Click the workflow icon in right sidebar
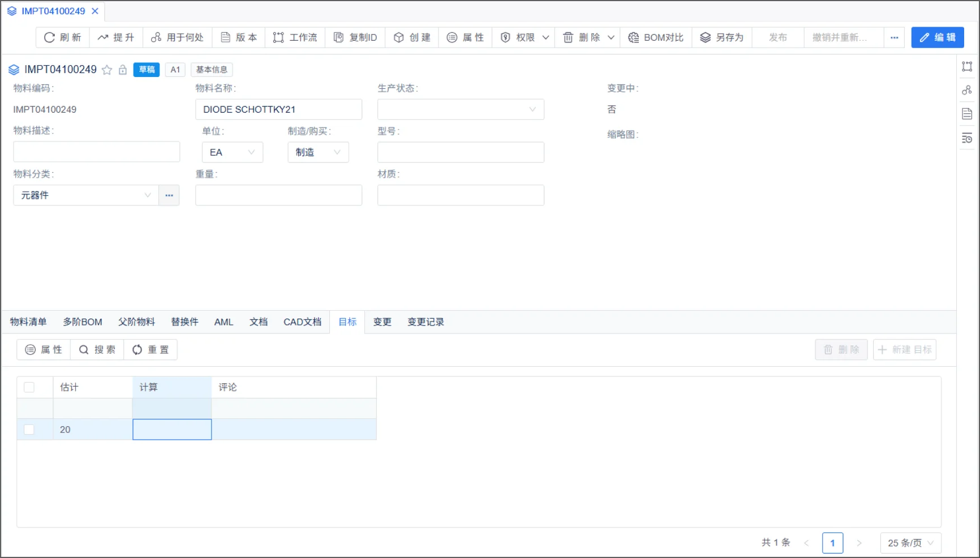The image size is (980, 558). 967,66
